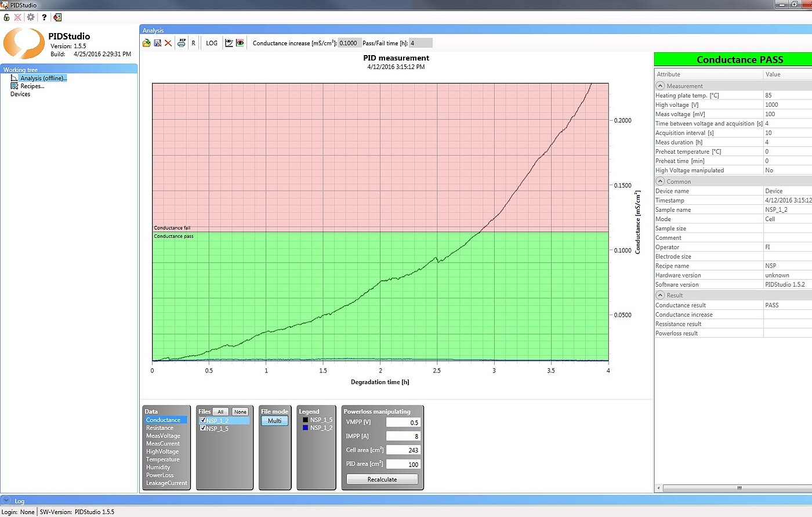Collapse the Measurement attribute group

pyautogui.click(x=660, y=86)
